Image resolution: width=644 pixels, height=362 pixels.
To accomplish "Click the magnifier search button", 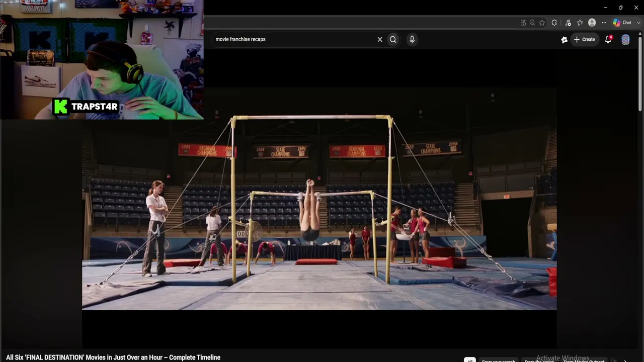I will pyautogui.click(x=393, y=39).
